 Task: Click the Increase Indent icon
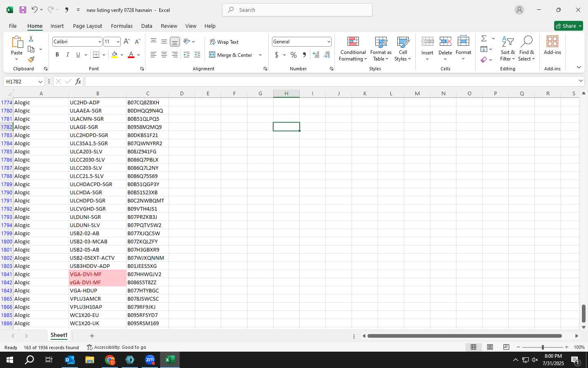pos(197,55)
